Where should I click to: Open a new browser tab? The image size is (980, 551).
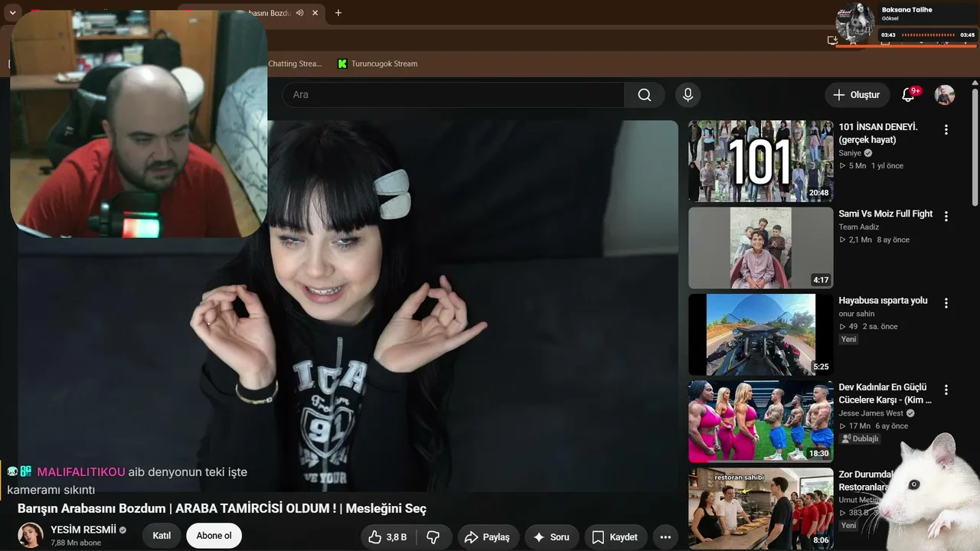click(338, 13)
